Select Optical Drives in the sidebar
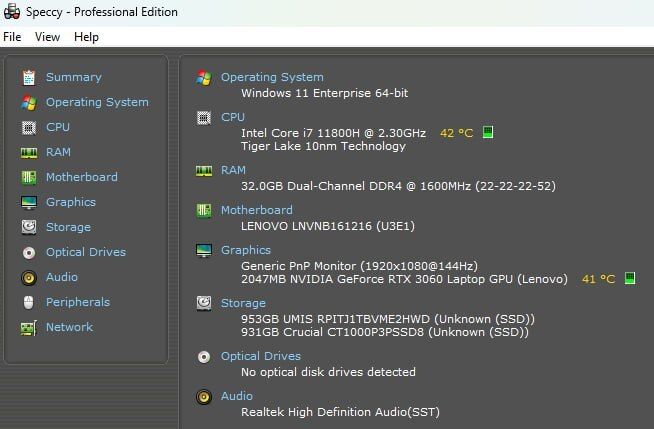Viewport: 654px width, 429px height. click(86, 252)
